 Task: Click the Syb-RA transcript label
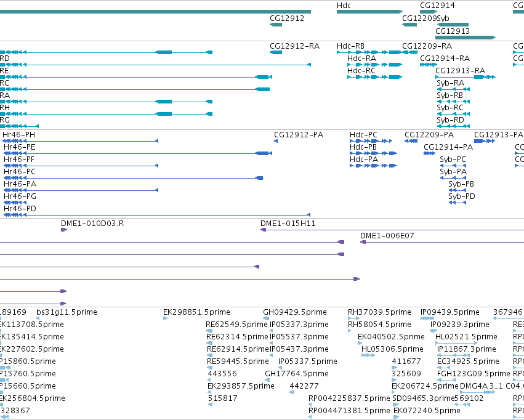pos(450,83)
